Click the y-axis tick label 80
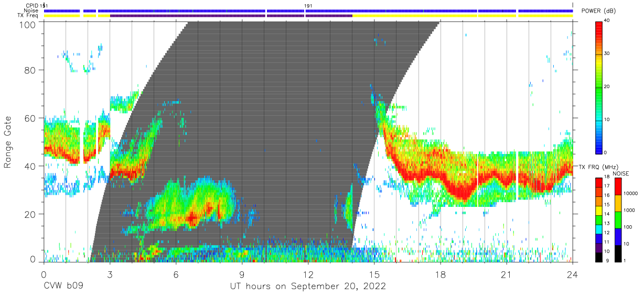This screenshot has width=644, height=297. (x=29, y=70)
